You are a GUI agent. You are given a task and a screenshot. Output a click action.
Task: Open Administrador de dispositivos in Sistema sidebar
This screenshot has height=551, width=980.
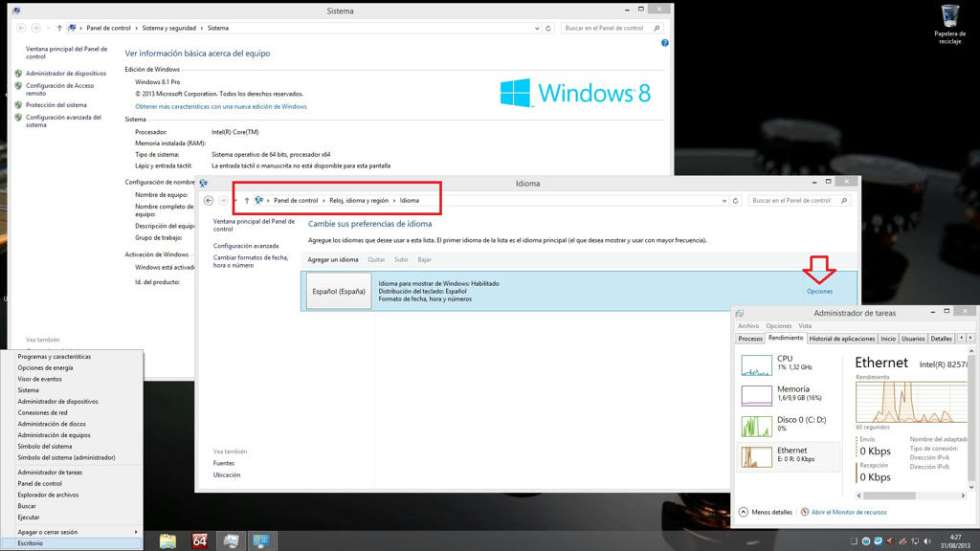pos(66,74)
